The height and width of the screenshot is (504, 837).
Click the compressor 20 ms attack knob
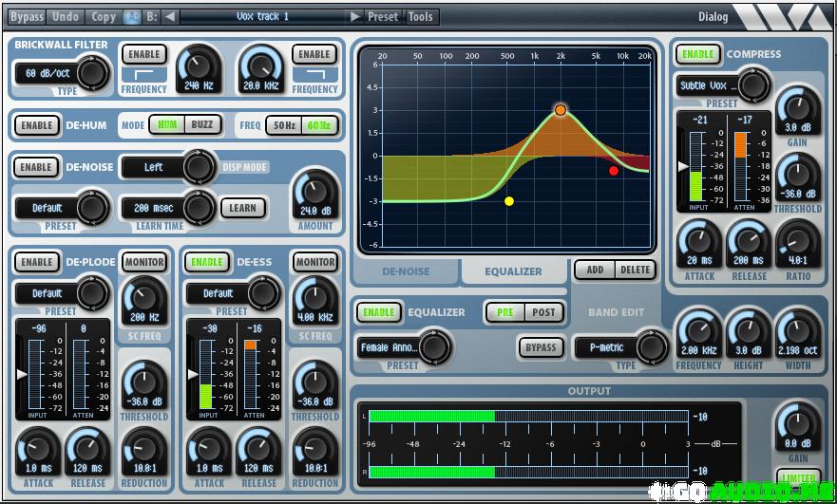coord(699,241)
